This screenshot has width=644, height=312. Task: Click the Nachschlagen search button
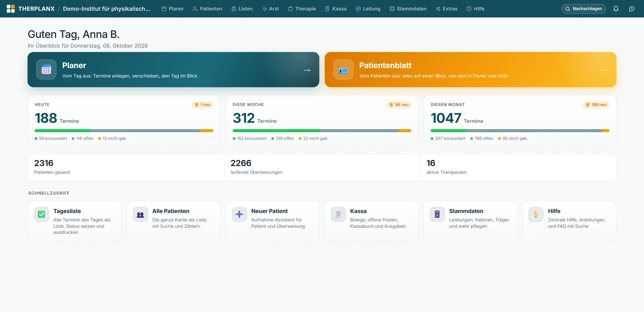click(x=583, y=9)
